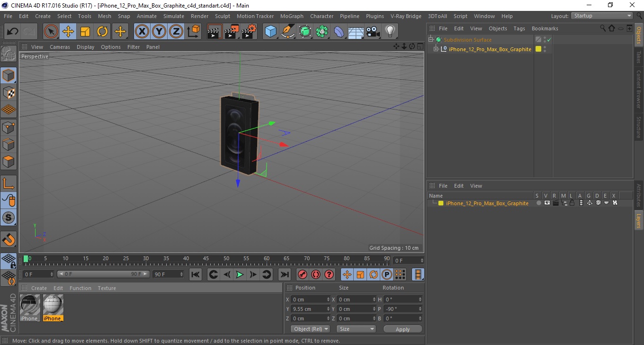Play the animation forwards
The height and width of the screenshot is (345, 644).
click(240, 274)
